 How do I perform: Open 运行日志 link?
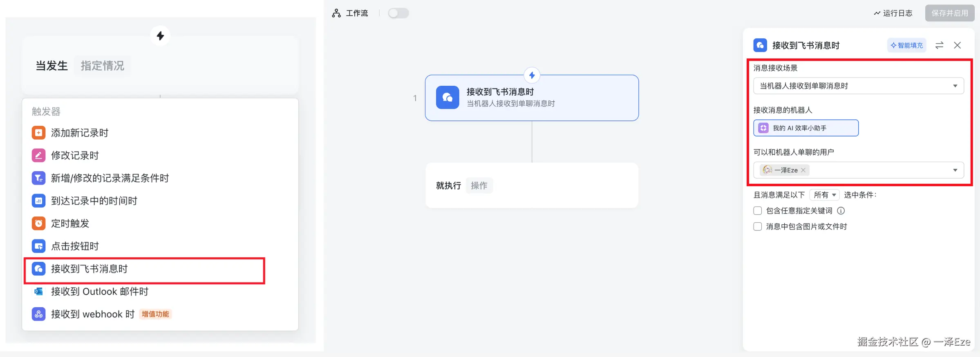[893, 13]
